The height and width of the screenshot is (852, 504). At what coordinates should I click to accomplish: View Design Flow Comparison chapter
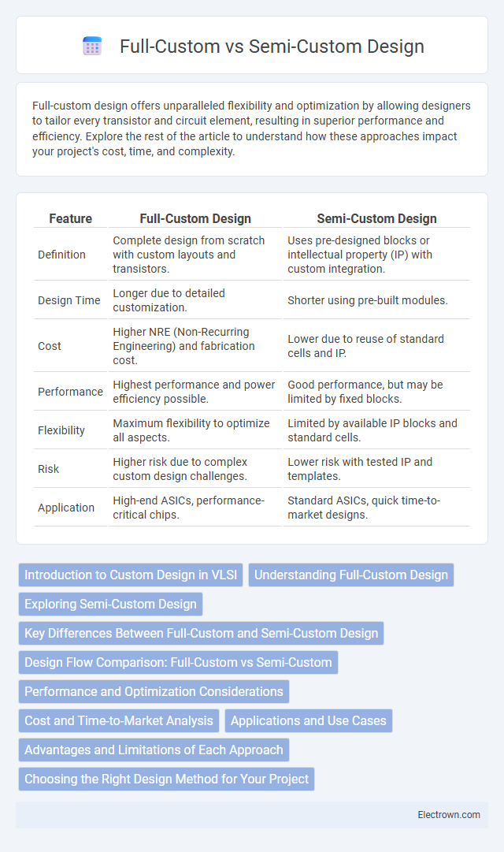coord(178,662)
